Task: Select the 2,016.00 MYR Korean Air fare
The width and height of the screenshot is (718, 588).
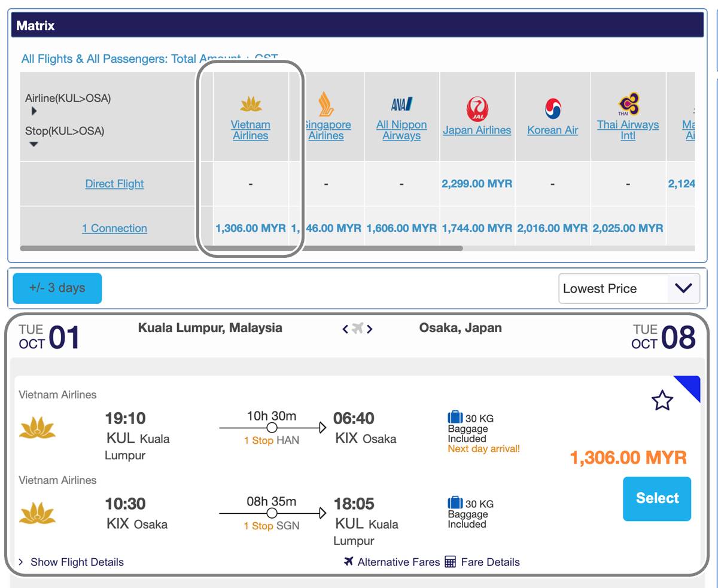Action: pyautogui.click(x=552, y=229)
